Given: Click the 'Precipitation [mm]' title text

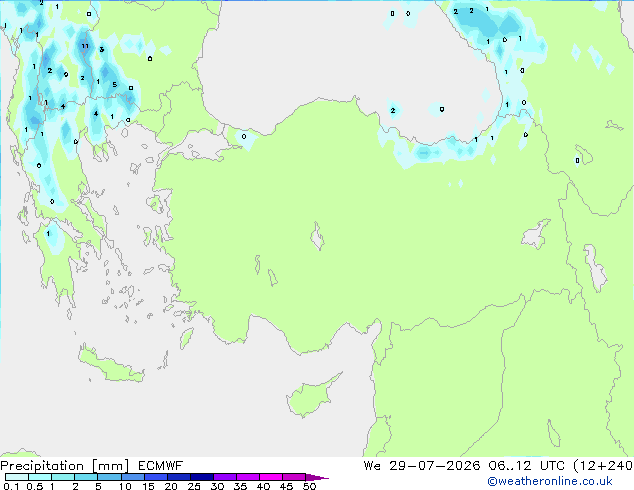Looking at the screenshot, I should (64, 466).
